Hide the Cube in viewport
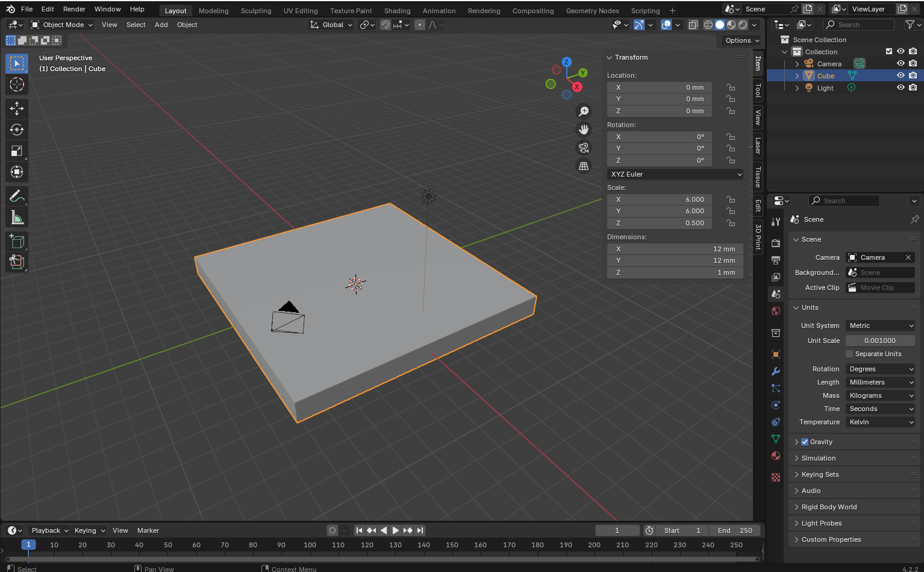This screenshot has height=572, width=924. (901, 75)
